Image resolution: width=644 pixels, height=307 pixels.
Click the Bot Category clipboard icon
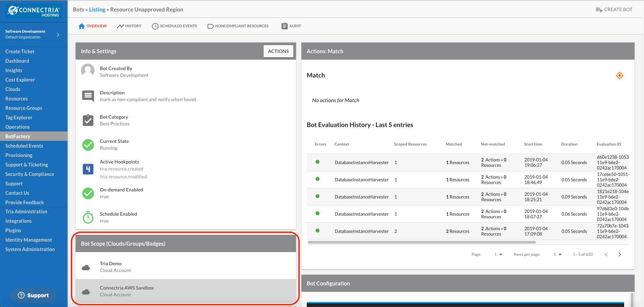coord(88,120)
